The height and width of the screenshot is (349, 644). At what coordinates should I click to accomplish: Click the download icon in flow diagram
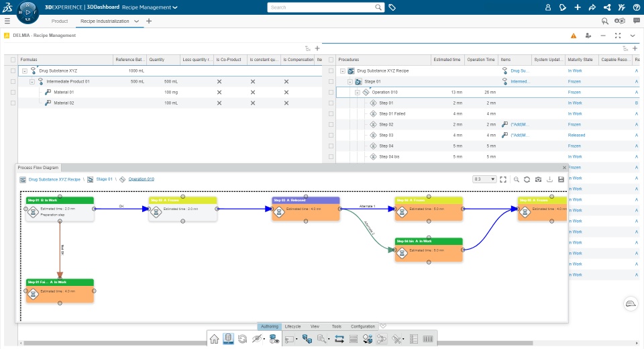(x=549, y=179)
